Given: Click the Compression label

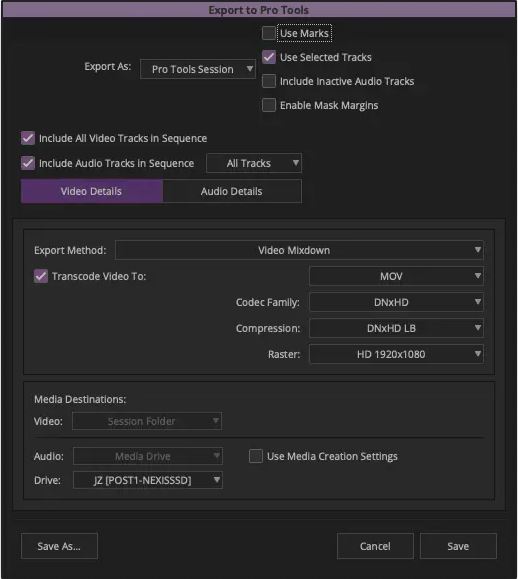Looking at the screenshot, I should tap(268, 328).
